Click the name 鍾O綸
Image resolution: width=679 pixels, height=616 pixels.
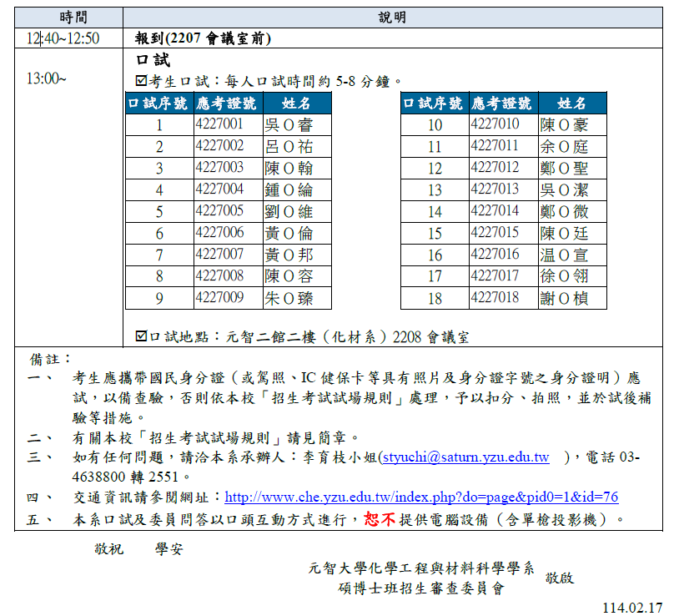[x=289, y=190]
